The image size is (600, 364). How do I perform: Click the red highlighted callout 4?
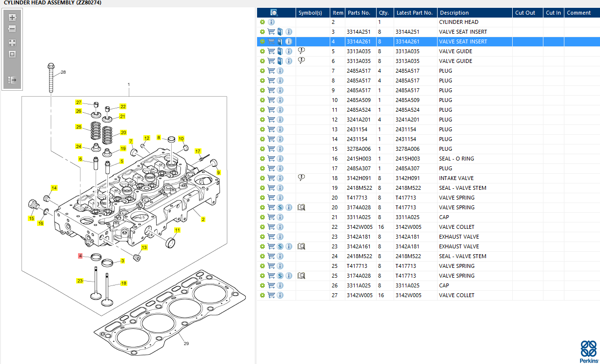[x=80, y=256]
